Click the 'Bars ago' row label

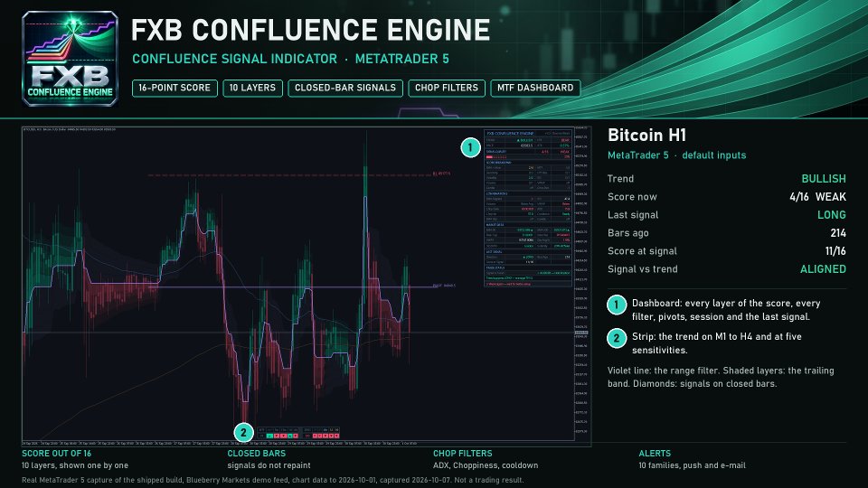coord(627,233)
